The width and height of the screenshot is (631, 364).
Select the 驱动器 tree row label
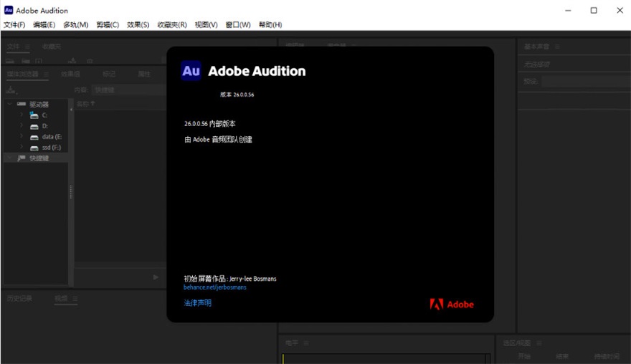[x=39, y=104]
